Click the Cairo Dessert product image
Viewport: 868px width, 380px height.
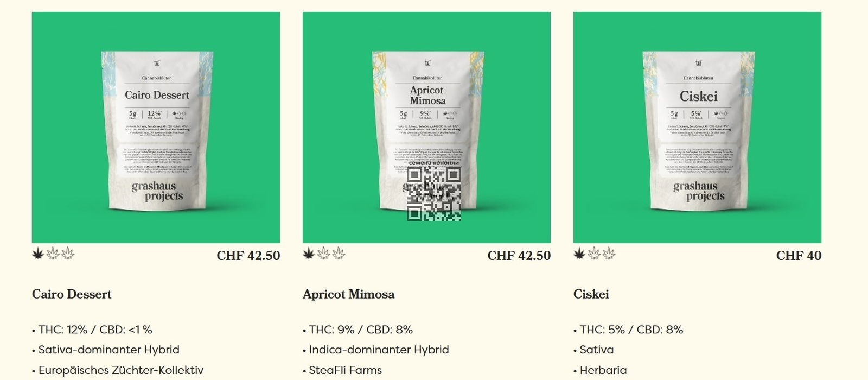pos(156,128)
